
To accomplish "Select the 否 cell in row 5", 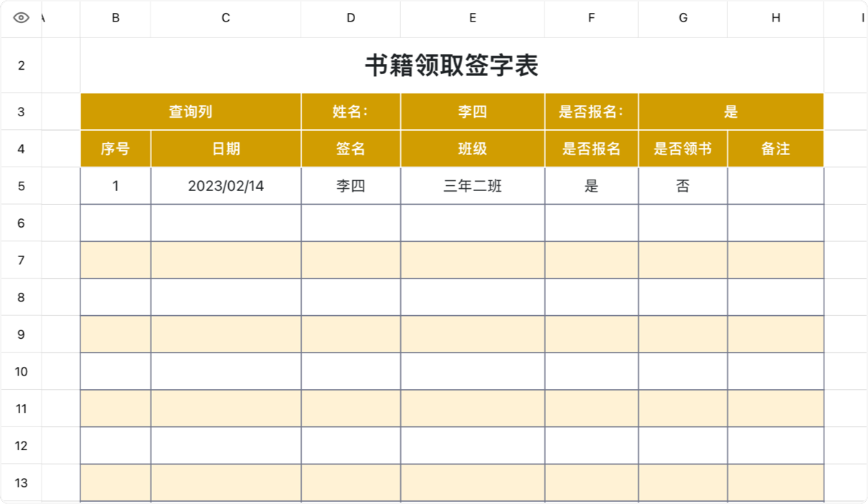I will pos(683,186).
